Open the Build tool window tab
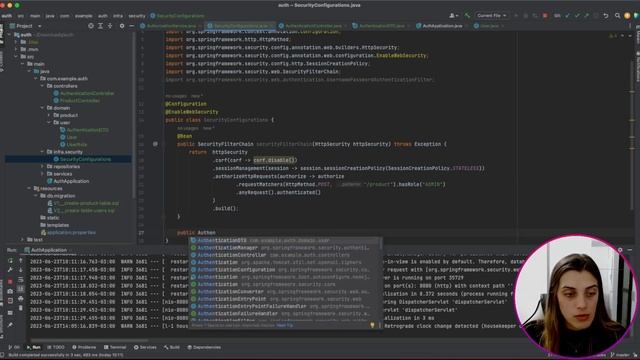 [172, 347]
